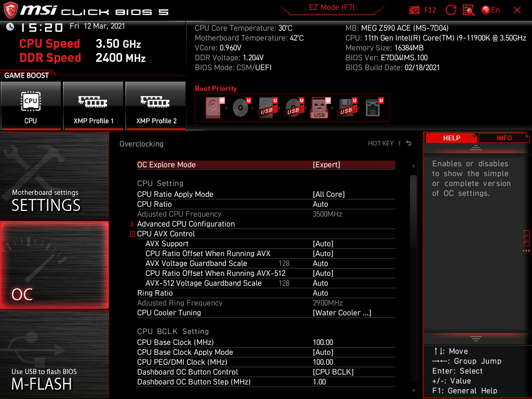Enable XMP Profile 1
Viewport: 532px width, 399px height.
pos(94,105)
